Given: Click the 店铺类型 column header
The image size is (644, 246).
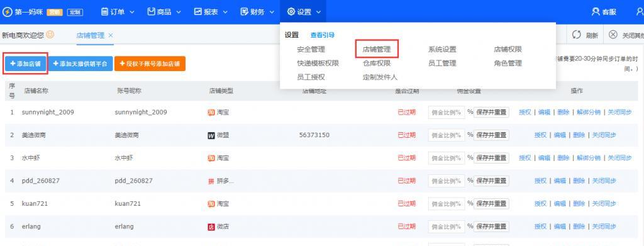Looking at the screenshot, I should [x=221, y=91].
